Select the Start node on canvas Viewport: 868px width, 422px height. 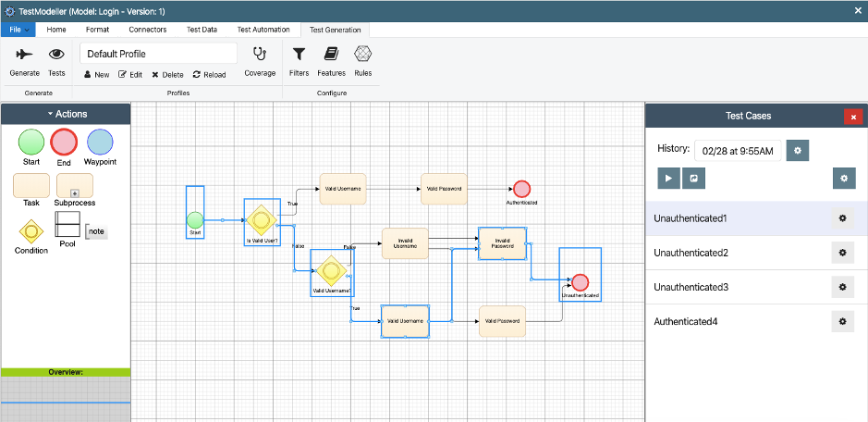[x=195, y=219]
